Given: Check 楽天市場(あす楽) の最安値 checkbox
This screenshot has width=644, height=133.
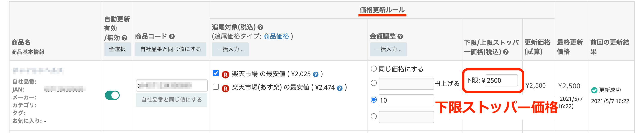Looking at the screenshot, I should click(x=216, y=87).
